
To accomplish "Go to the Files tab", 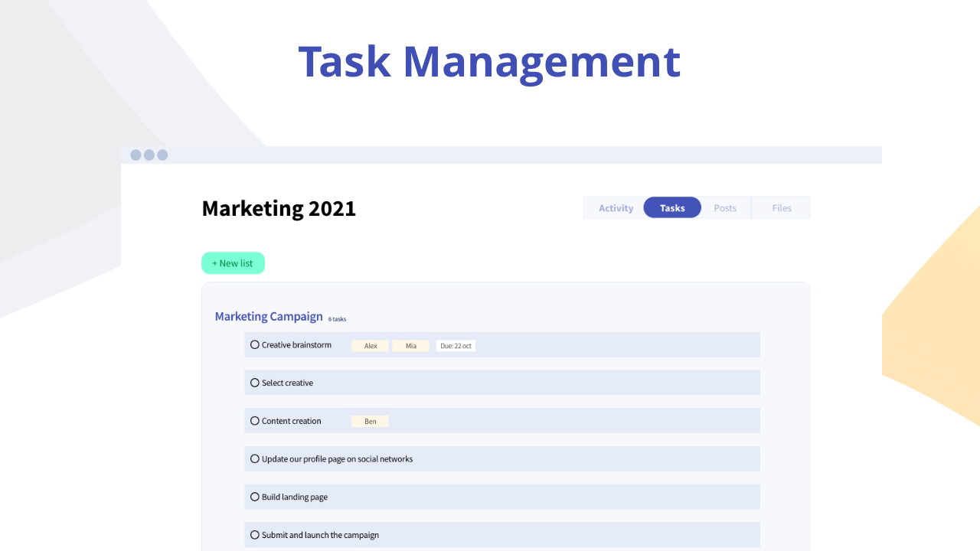I will pyautogui.click(x=781, y=208).
